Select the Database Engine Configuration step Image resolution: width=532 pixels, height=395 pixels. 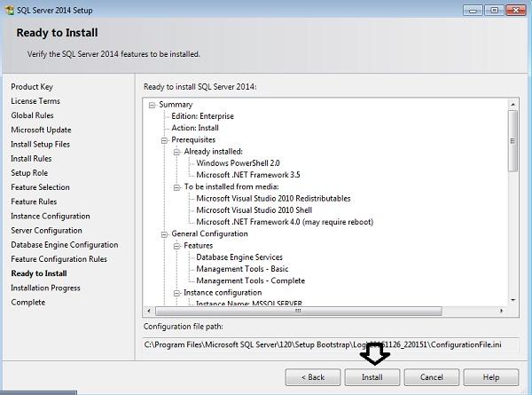[x=64, y=245]
